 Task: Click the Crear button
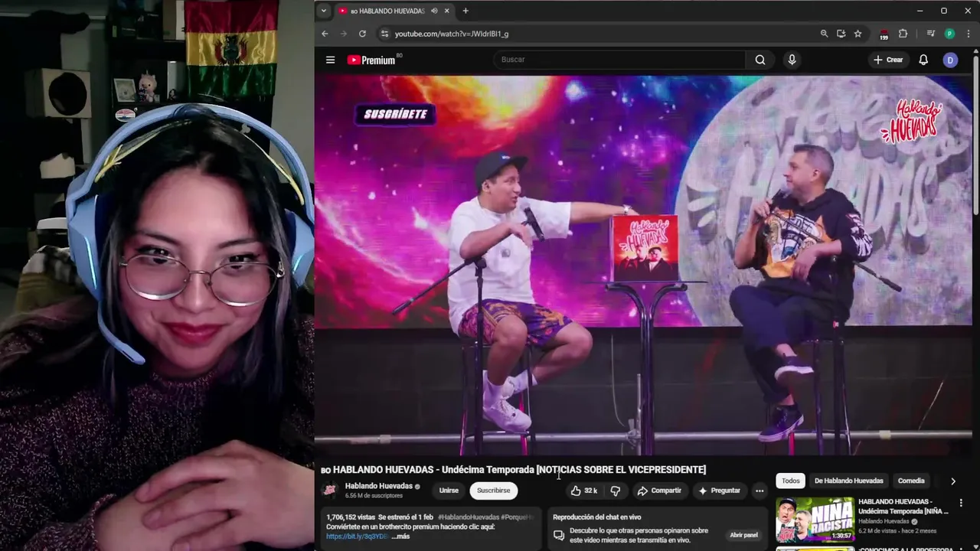[x=888, y=60]
